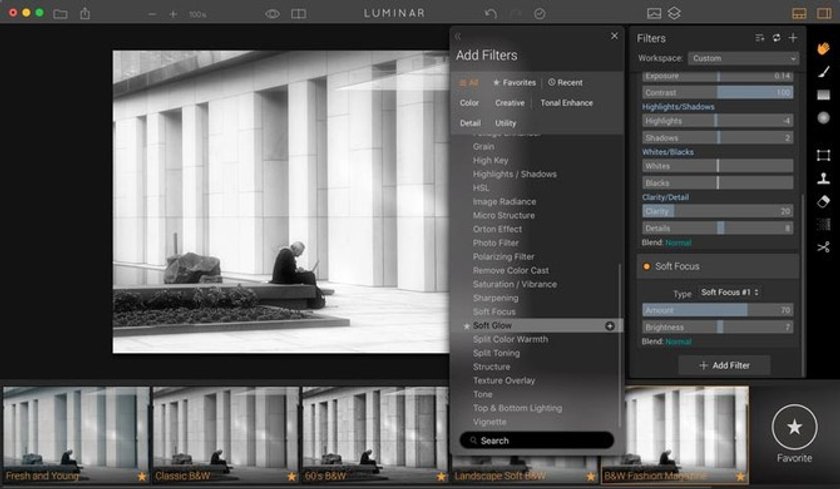This screenshot has height=489, width=840.
Task: Toggle the Soft Focus filter orange dot
Action: [x=646, y=266]
